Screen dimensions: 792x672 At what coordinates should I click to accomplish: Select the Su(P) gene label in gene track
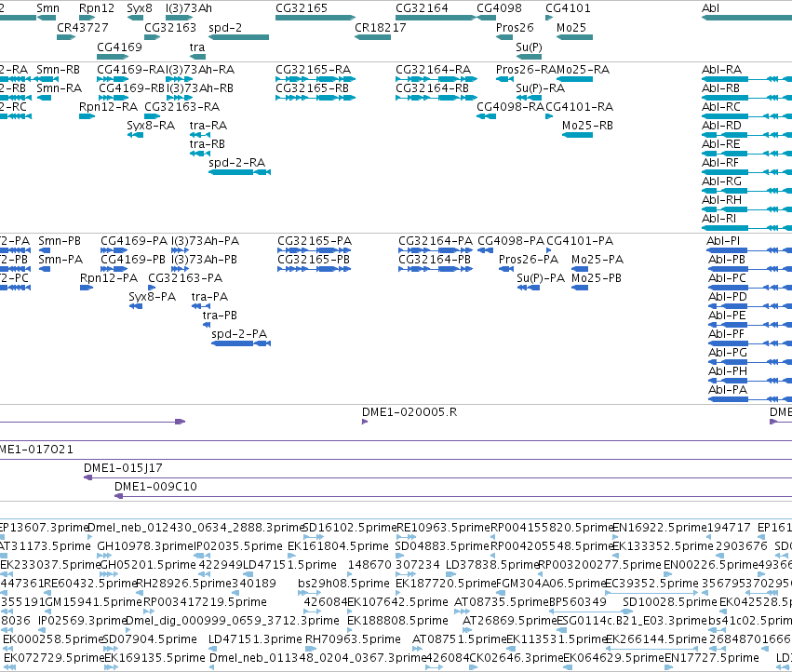529,47
